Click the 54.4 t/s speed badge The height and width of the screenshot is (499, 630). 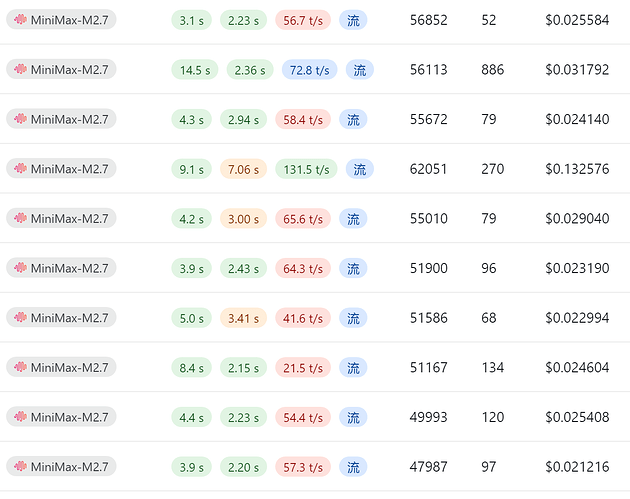(x=303, y=417)
